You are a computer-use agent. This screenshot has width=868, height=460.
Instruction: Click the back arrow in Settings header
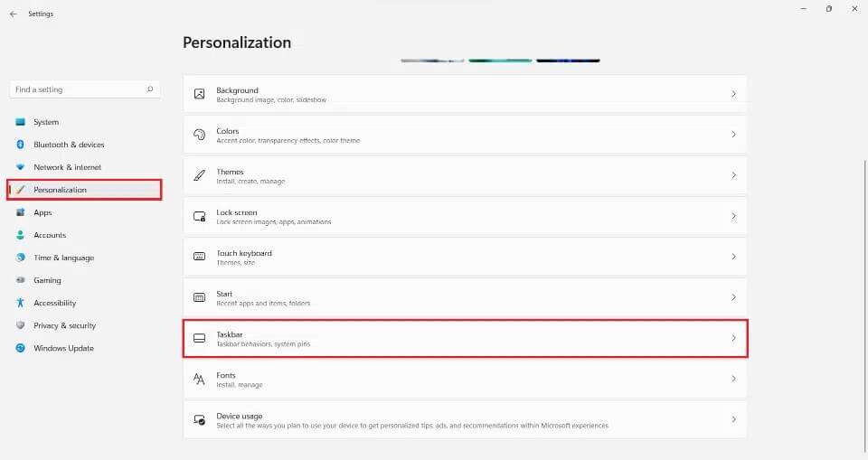pos(14,14)
